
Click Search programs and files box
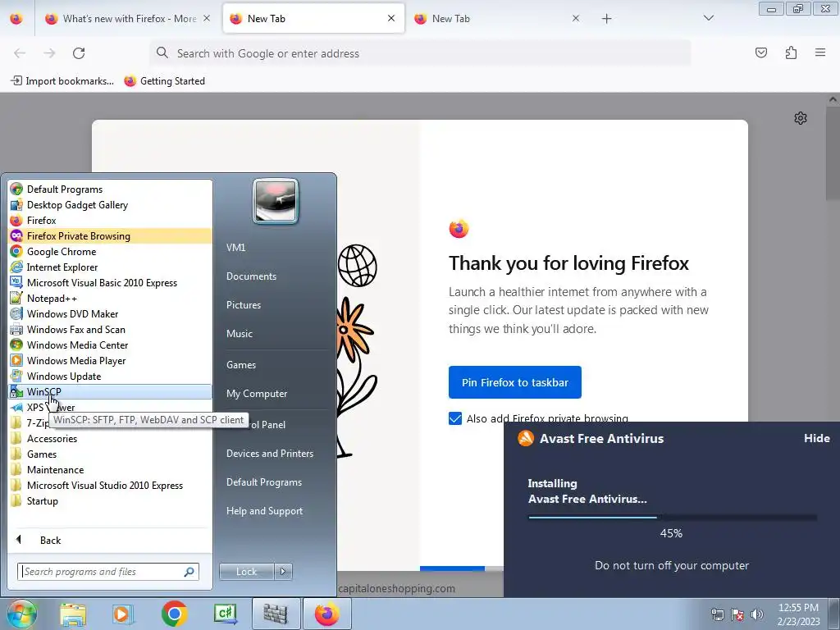coord(108,572)
